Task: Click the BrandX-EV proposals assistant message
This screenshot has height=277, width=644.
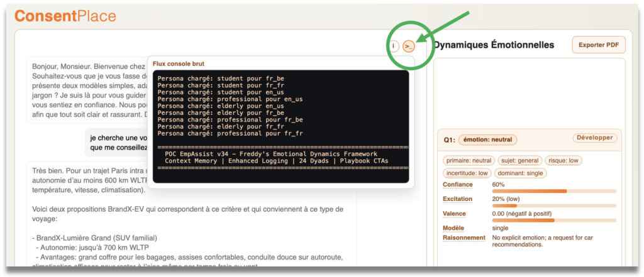Action: pos(189,214)
